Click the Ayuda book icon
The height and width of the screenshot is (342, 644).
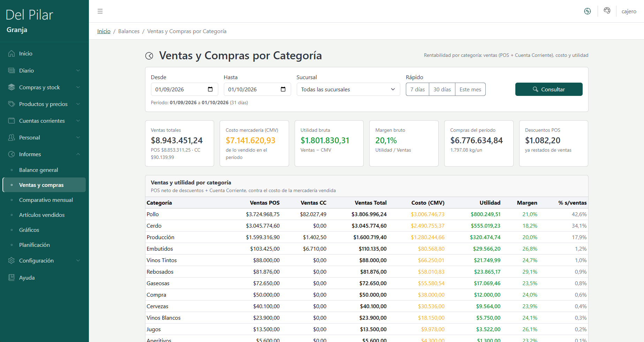click(x=12, y=278)
